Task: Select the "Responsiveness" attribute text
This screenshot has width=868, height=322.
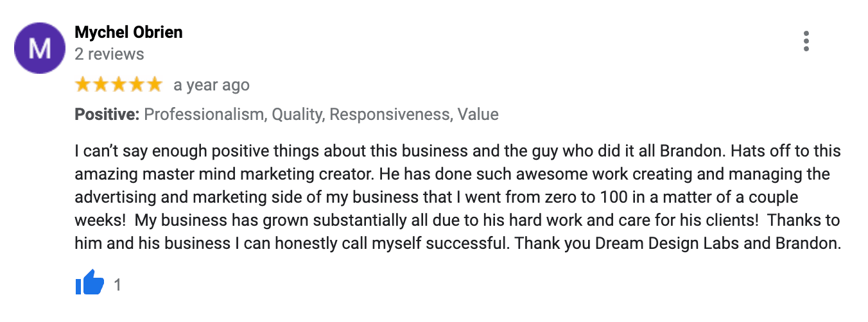Action: coord(389,115)
